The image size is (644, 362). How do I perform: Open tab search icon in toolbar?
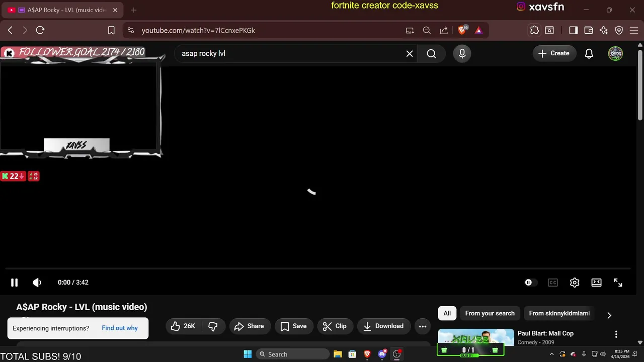click(x=549, y=30)
